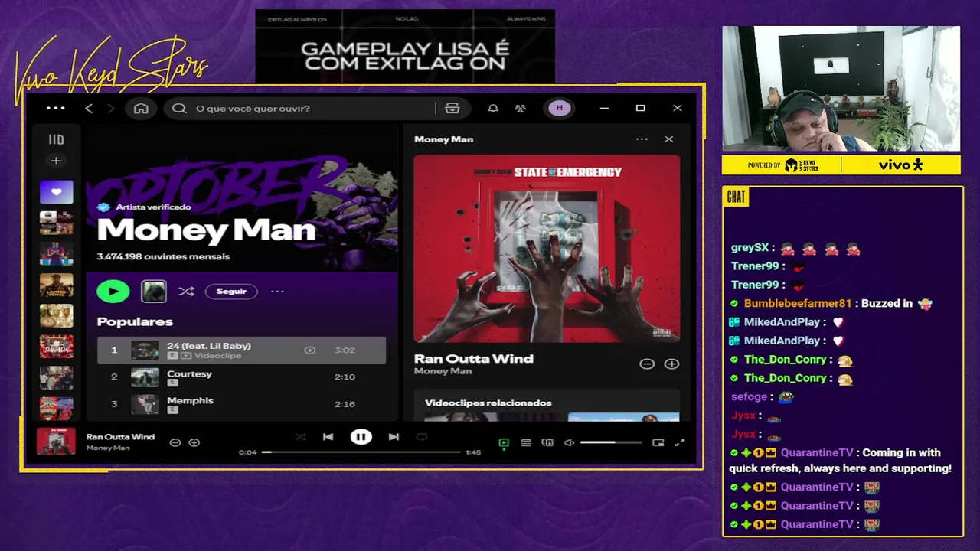Screen dimensions: 980x551
Task: Click QuarantineTV's 'Coming in with quick refresh' message
Action: 840,460
